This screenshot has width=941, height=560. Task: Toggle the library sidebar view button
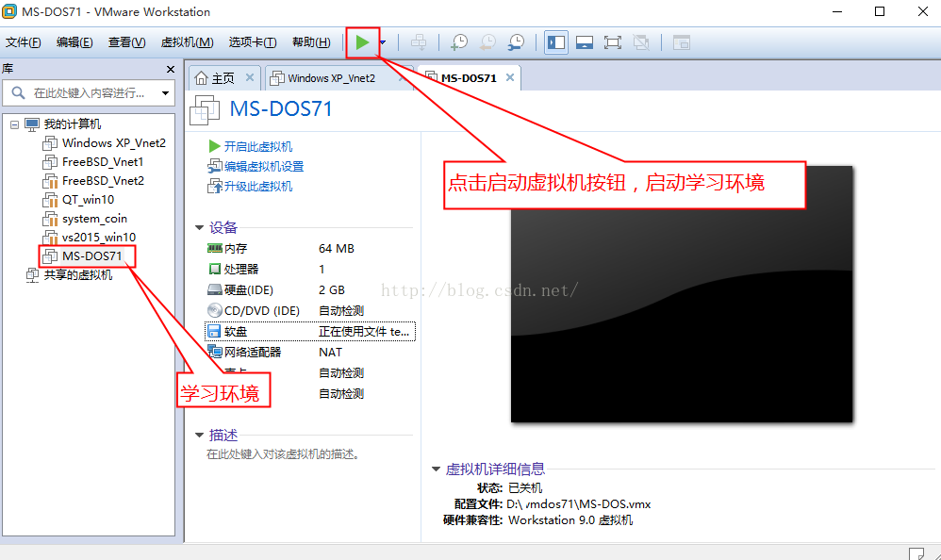556,42
